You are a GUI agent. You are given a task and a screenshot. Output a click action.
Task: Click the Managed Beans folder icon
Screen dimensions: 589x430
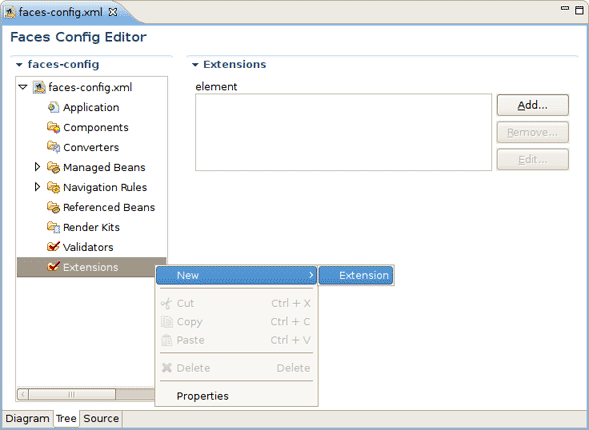pyautogui.click(x=53, y=167)
